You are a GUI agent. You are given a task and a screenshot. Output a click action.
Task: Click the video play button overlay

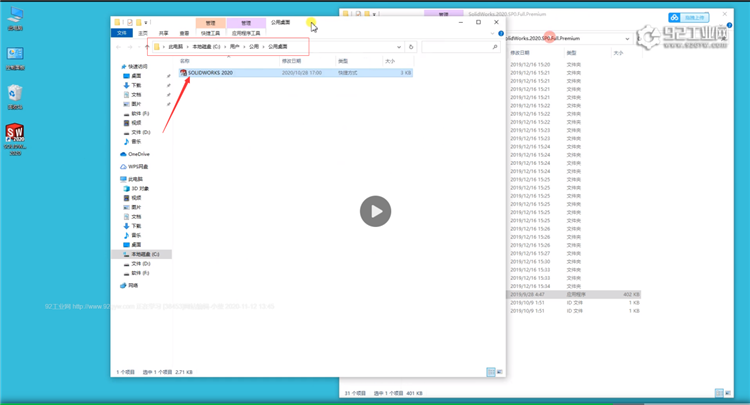tap(375, 211)
